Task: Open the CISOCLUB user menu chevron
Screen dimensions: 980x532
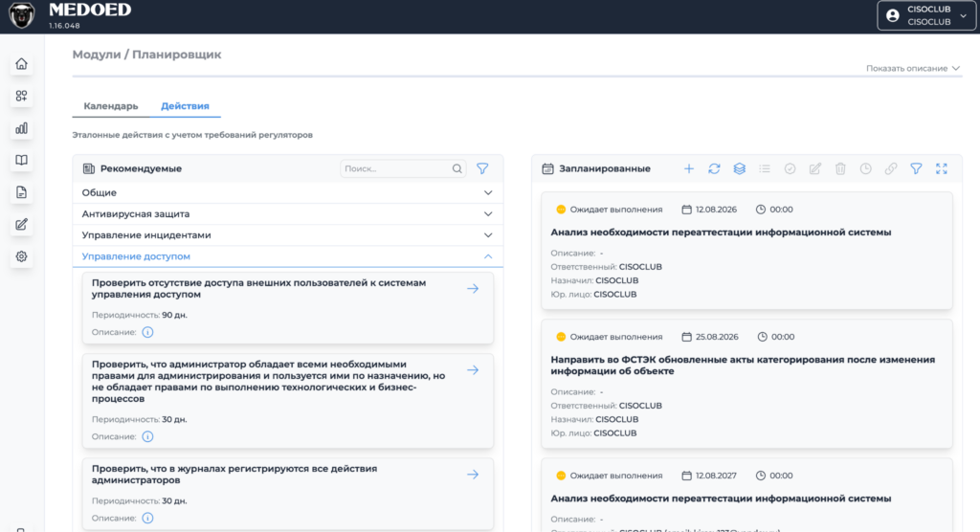Action: click(x=963, y=16)
